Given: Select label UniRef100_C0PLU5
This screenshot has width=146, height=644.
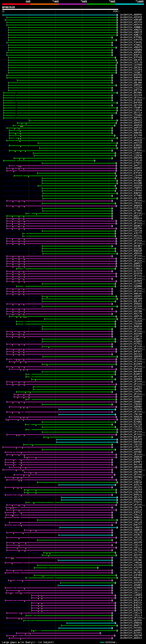Looking at the screenshot, I should pyautogui.click(x=131, y=161).
